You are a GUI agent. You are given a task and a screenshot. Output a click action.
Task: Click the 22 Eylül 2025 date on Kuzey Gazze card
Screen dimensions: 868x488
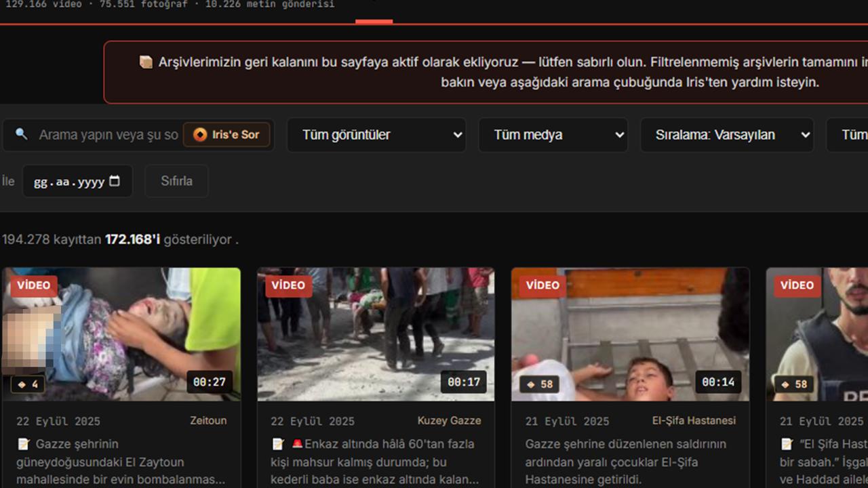(x=313, y=421)
